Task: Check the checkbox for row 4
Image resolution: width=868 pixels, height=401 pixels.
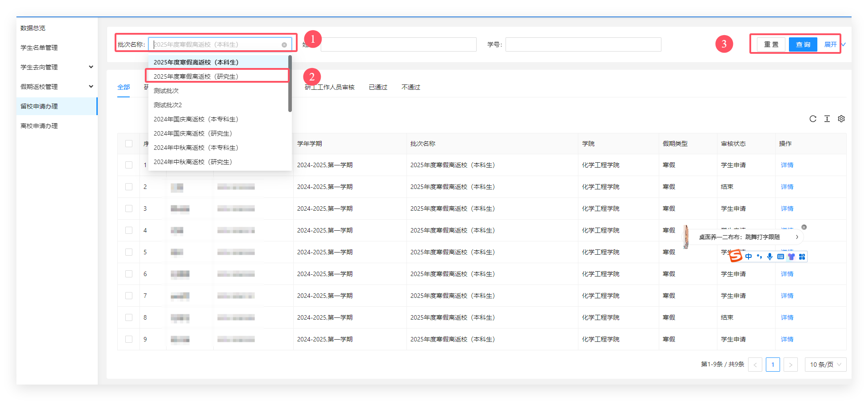Action: 129,230
